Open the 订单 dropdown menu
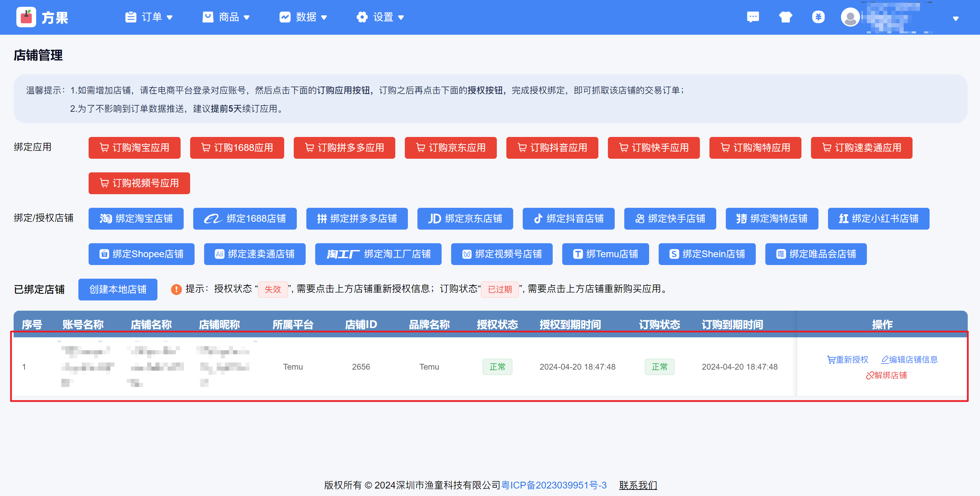This screenshot has width=980, height=496. tap(149, 17)
